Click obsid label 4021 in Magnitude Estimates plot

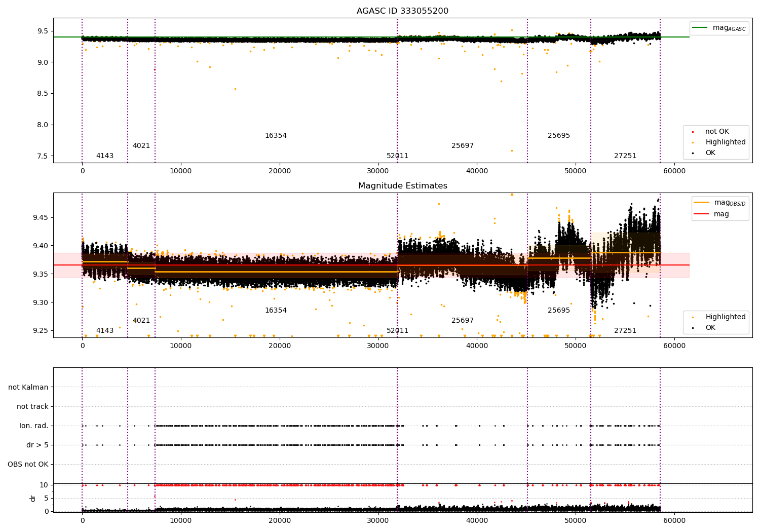point(141,320)
